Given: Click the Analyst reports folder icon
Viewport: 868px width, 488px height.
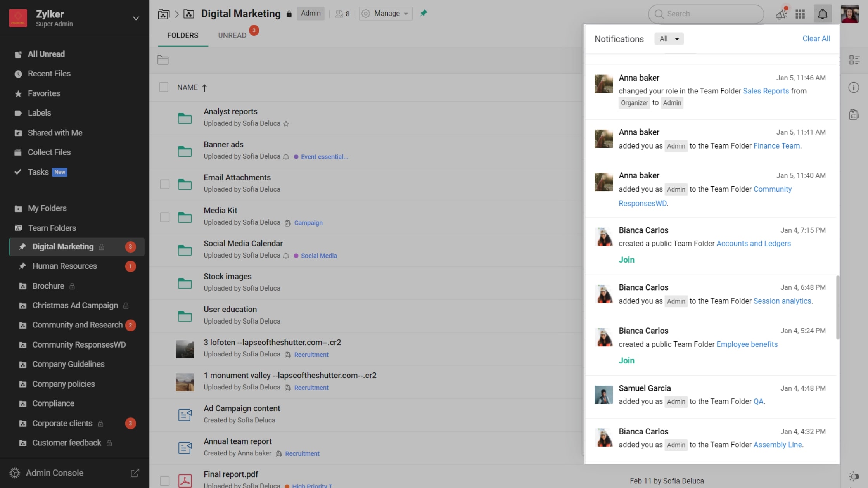Looking at the screenshot, I should coord(185,118).
